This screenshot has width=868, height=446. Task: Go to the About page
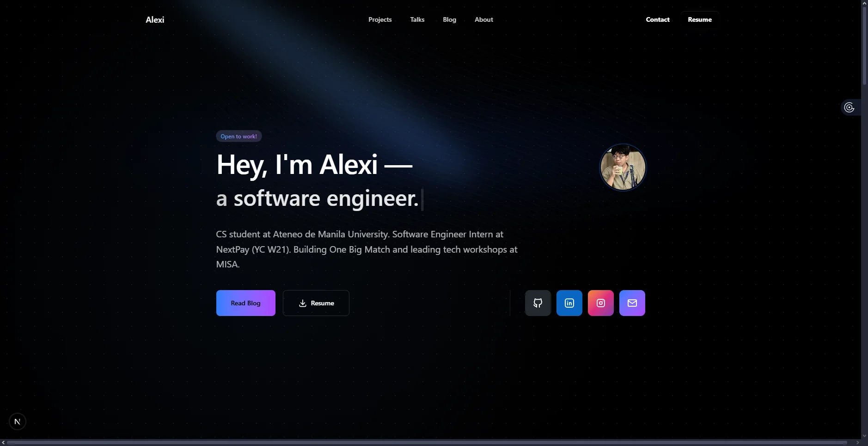click(483, 19)
